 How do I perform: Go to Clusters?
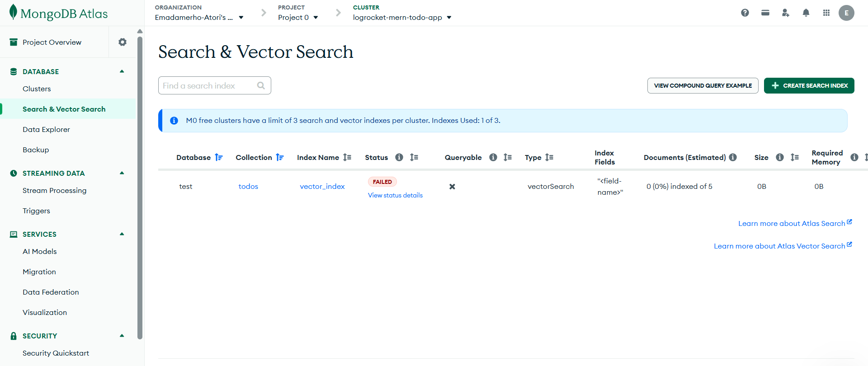click(37, 89)
